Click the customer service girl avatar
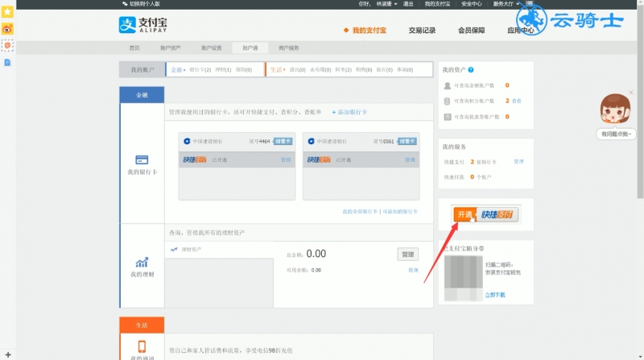Viewport: 644px width, 360px height. click(615, 109)
